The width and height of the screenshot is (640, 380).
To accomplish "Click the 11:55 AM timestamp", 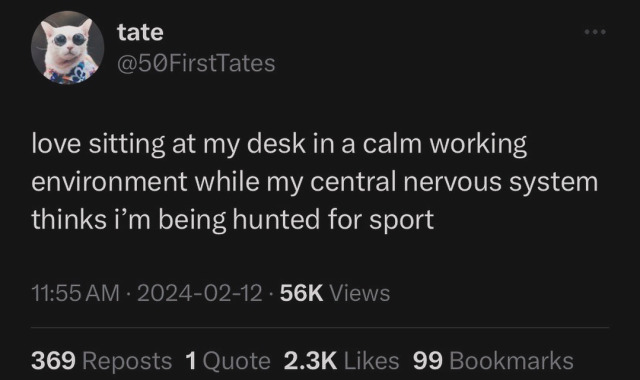I will 76,293.
